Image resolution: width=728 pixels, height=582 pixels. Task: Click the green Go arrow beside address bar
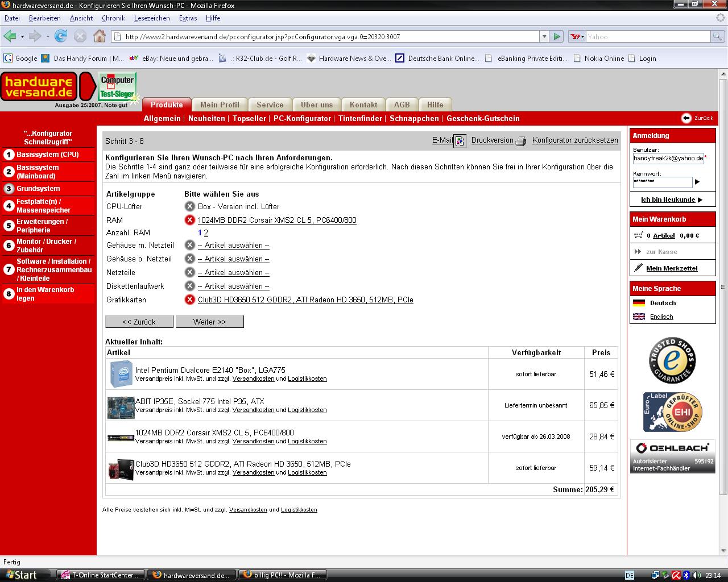click(557, 36)
